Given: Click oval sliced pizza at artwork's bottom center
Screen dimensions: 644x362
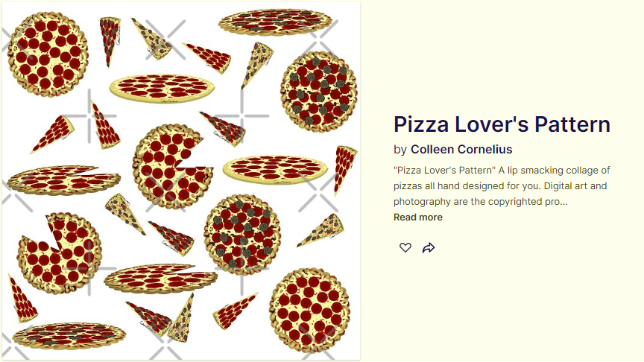Looking at the screenshot, I should click(x=160, y=279).
